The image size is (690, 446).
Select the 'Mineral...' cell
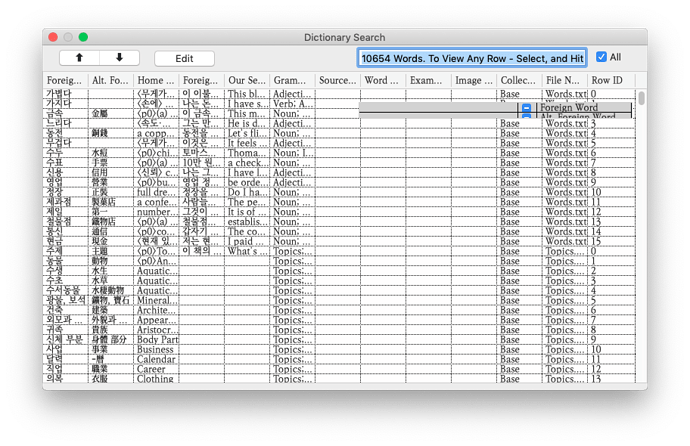156,300
